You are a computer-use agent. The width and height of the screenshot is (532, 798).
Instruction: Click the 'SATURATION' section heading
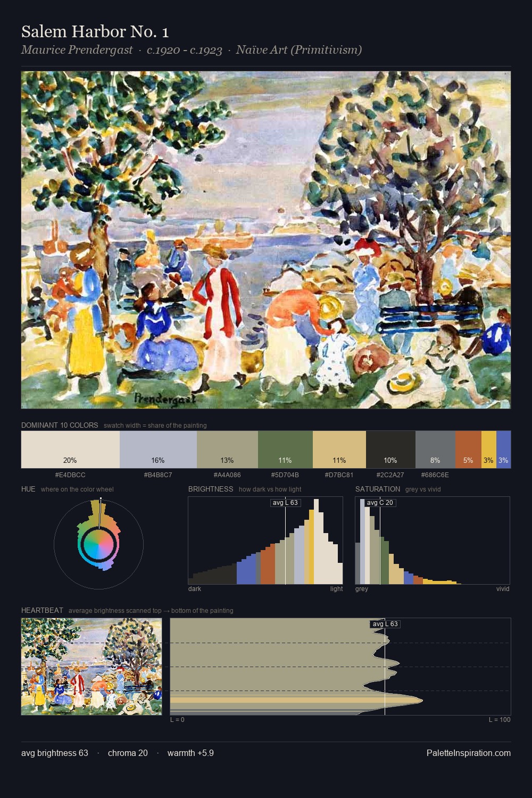[x=378, y=489]
